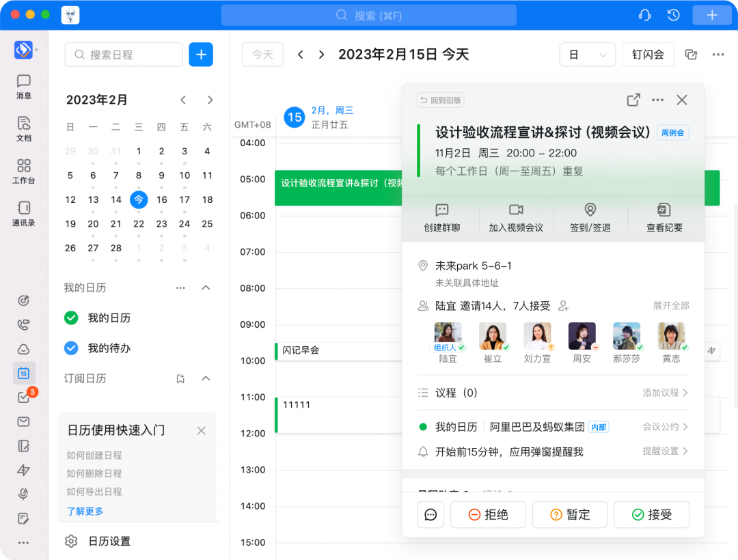Viewport: 738px width, 560px height.
Task: Click the 创建群聊 group chat icon
Action: [441, 210]
